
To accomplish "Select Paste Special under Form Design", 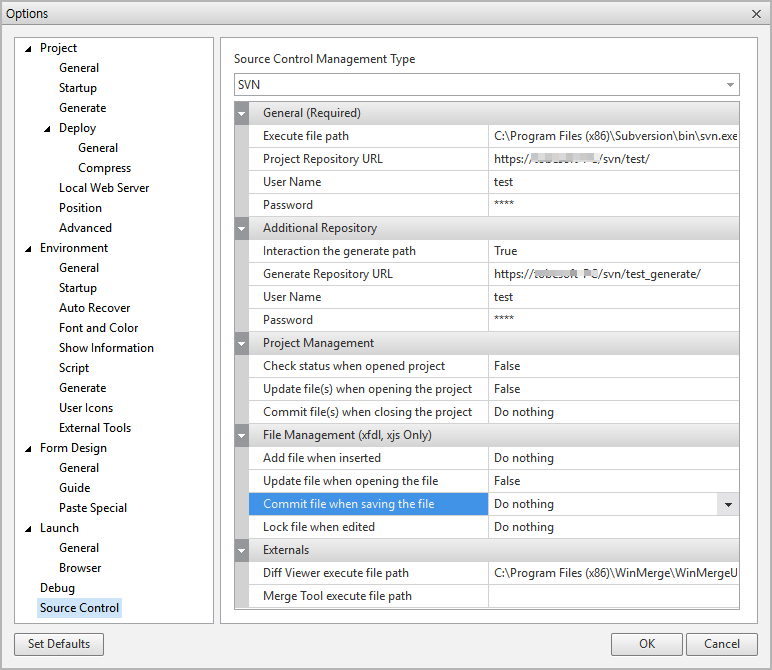I will [x=92, y=508].
